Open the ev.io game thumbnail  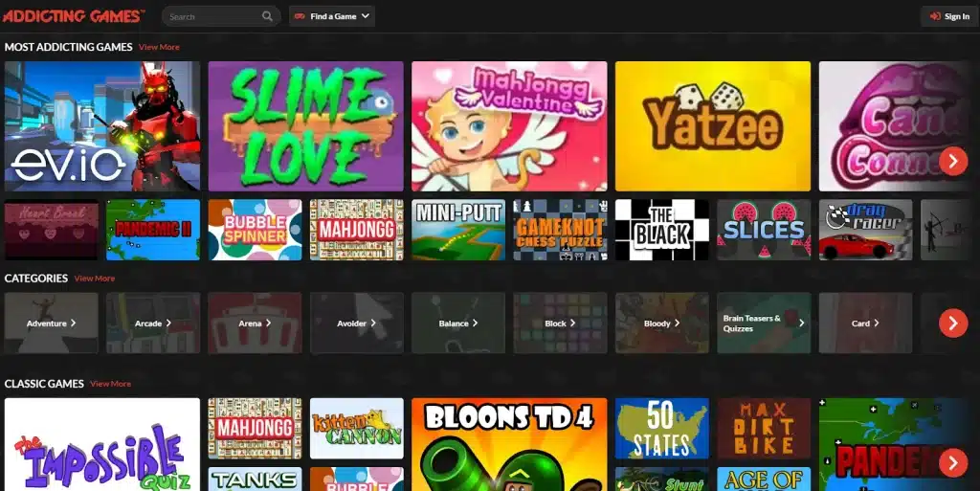(x=102, y=126)
